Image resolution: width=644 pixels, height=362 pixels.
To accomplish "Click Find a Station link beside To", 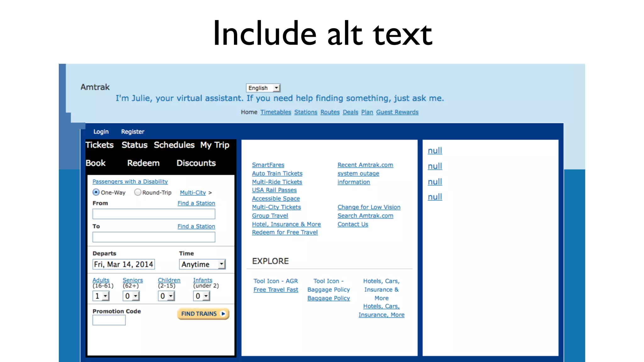I will (196, 226).
